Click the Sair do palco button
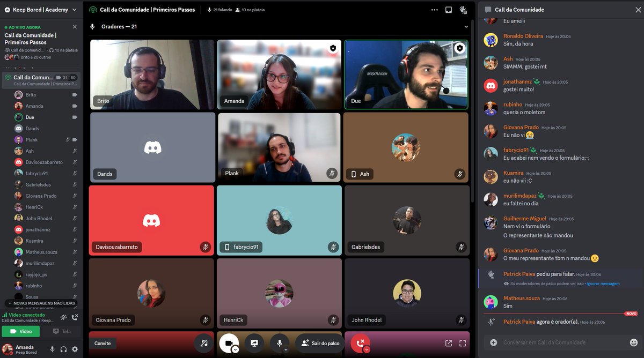The height and width of the screenshot is (358, 644). click(x=320, y=343)
